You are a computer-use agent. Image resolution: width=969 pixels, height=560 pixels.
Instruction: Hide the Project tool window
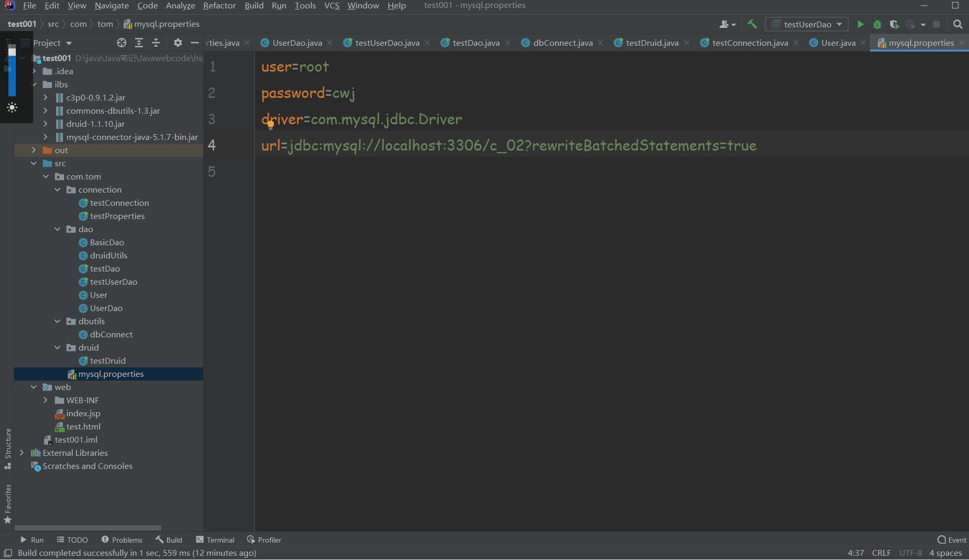[x=195, y=43]
